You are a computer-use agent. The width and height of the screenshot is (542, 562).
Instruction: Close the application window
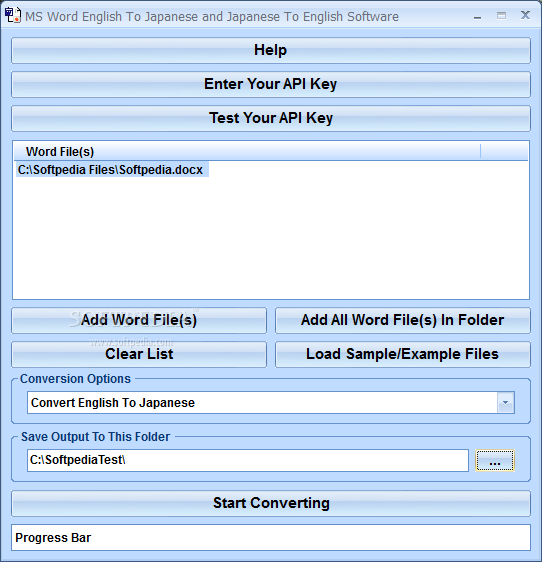tap(525, 15)
